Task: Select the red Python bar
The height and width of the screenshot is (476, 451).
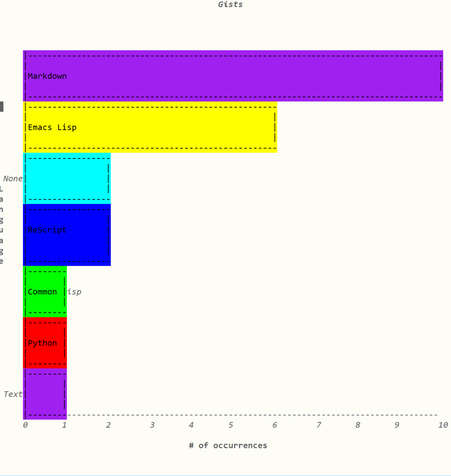Action: click(x=45, y=343)
